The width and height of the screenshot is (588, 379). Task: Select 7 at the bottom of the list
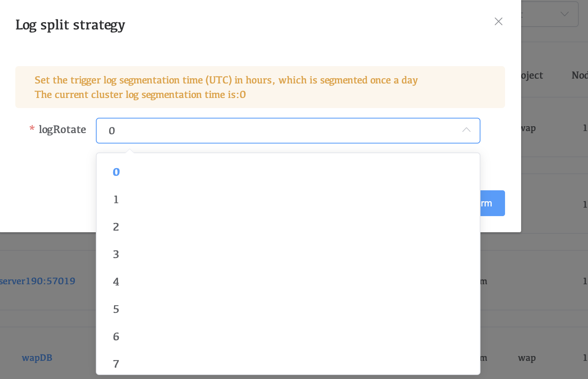(x=116, y=364)
